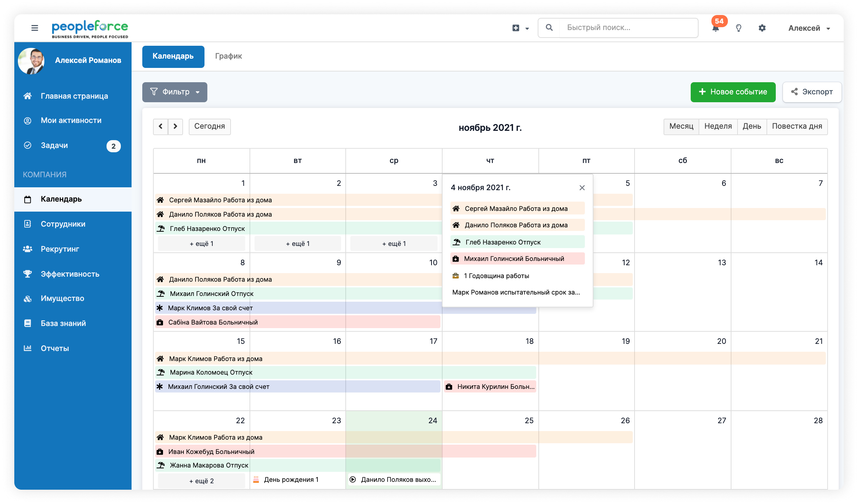Open the Алексей user menu dropdown
Viewport: 858px width, 504px height.
(x=809, y=28)
